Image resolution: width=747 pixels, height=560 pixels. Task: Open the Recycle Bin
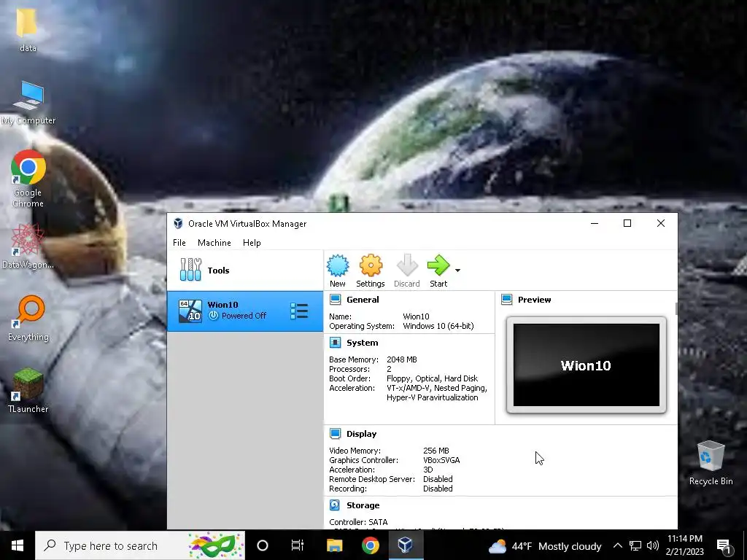[711, 463]
